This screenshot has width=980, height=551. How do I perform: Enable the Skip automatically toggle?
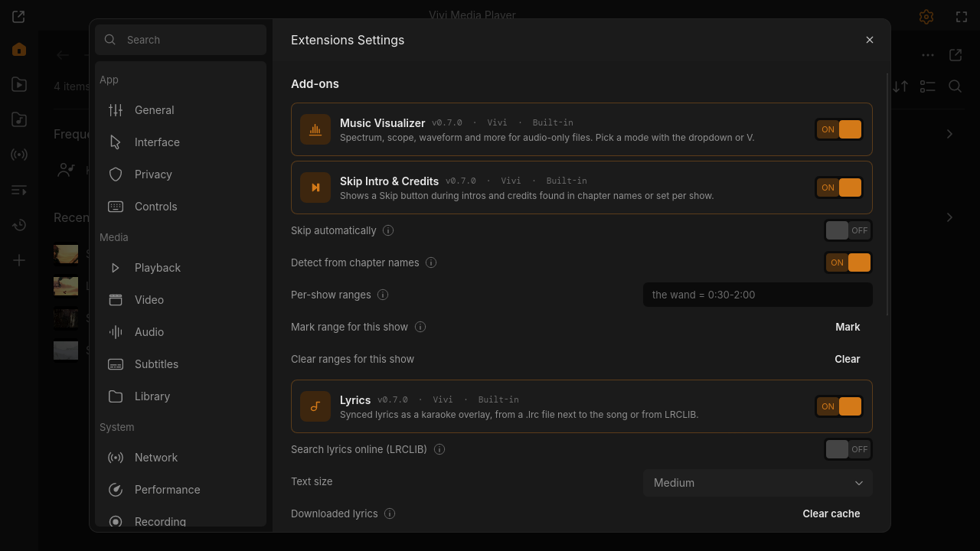(x=848, y=230)
